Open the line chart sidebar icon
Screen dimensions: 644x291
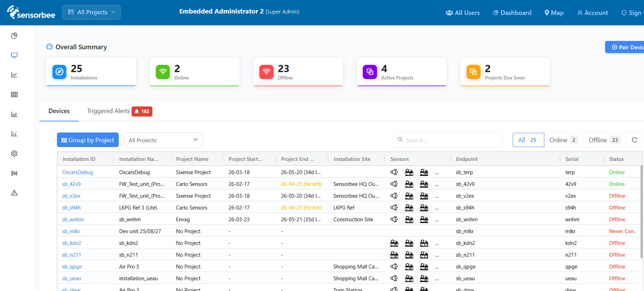point(14,75)
